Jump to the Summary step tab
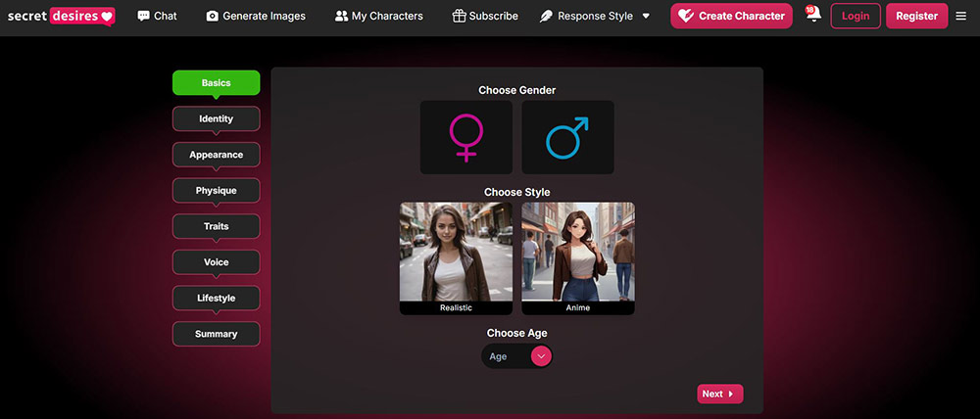Screen dimensions: 980x419 (x=216, y=334)
